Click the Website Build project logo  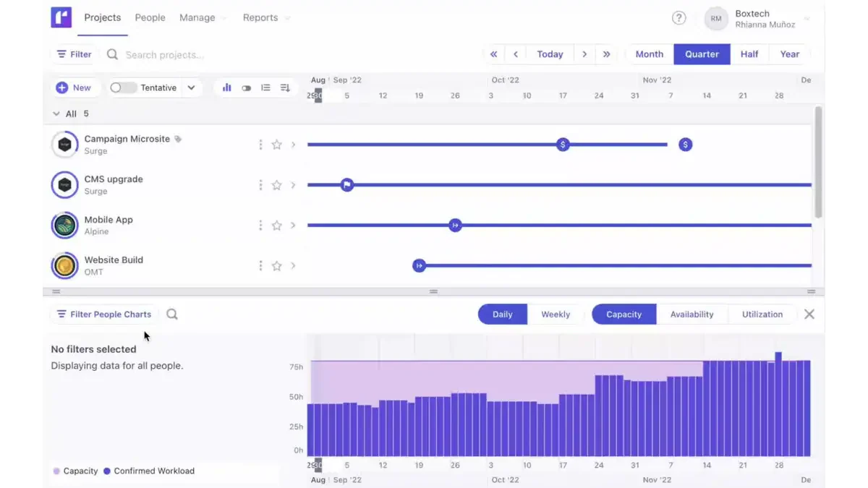pos(64,266)
